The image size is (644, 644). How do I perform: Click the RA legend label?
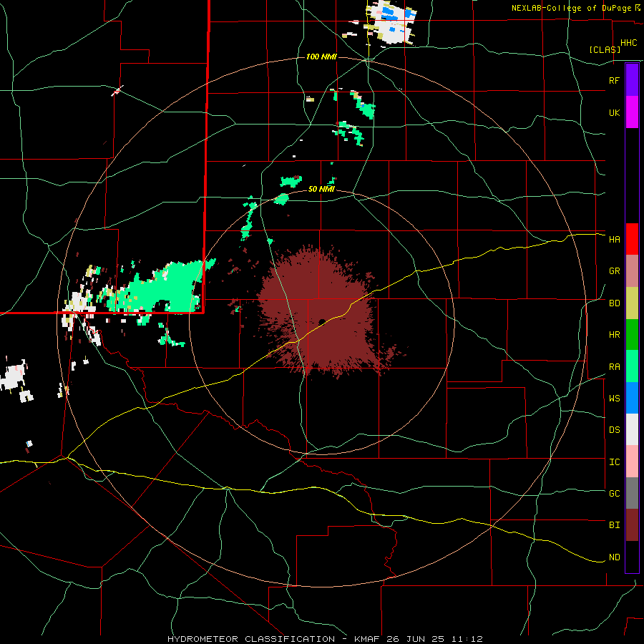point(614,367)
